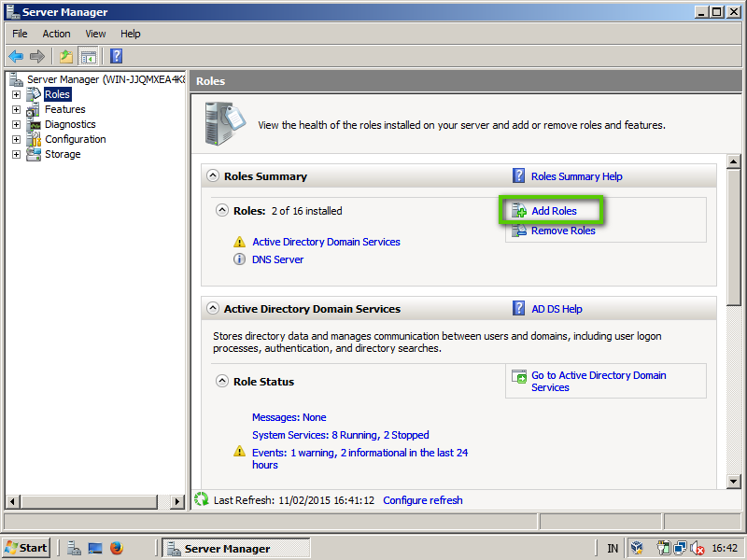The height and width of the screenshot is (560, 747).
Task: Toggle the Show/Hide console tree icon
Action: coord(88,56)
